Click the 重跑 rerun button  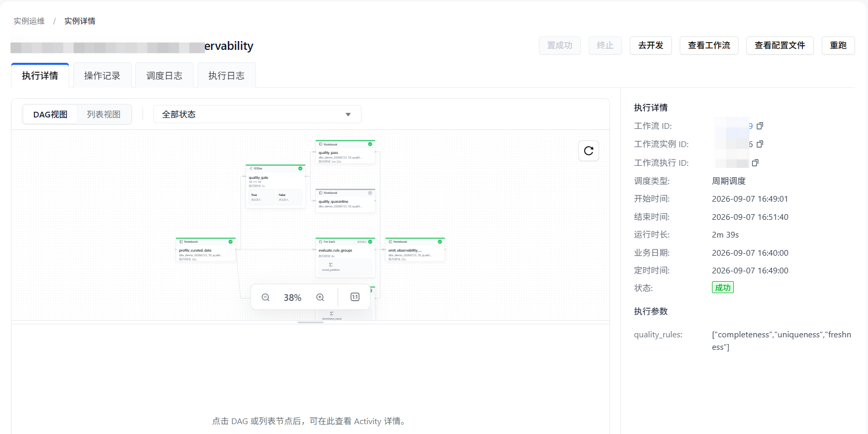pyautogui.click(x=838, y=46)
